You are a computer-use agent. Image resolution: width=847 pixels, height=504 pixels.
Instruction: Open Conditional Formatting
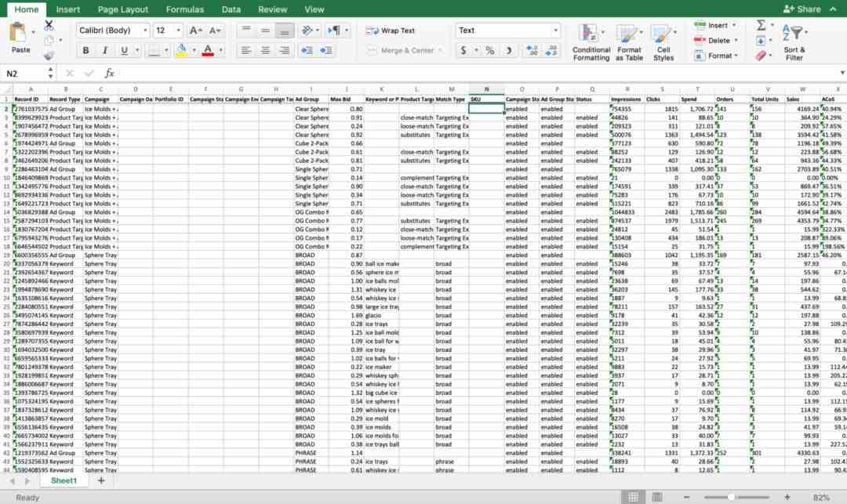click(x=591, y=42)
